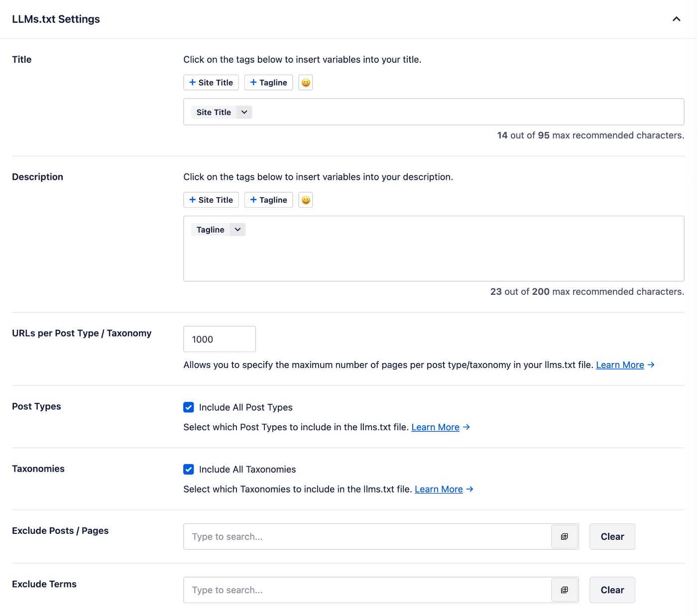The width and height of the screenshot is (697, 616).
Task: Open dropdown on Site Title tag in title box
Action: coord(244,113)
